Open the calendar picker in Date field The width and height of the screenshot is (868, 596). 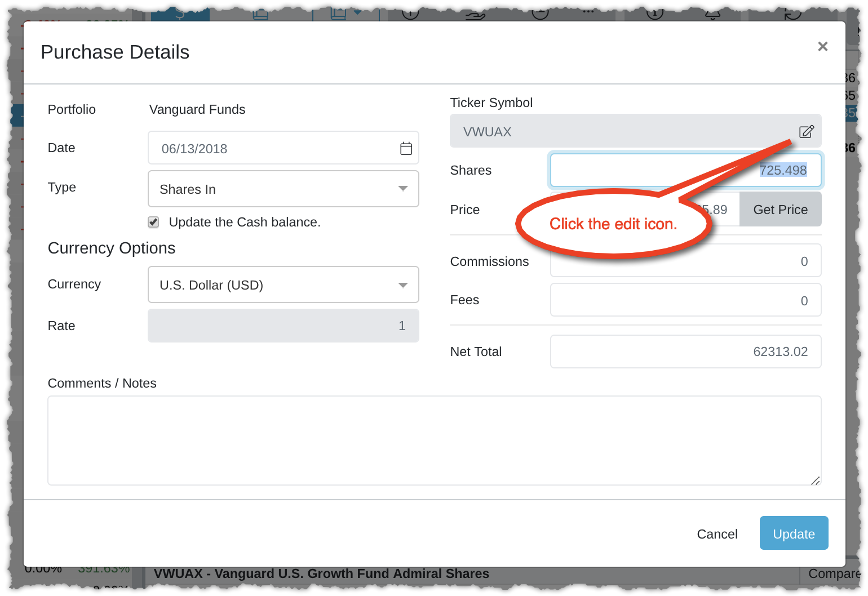tap(406, 149)
